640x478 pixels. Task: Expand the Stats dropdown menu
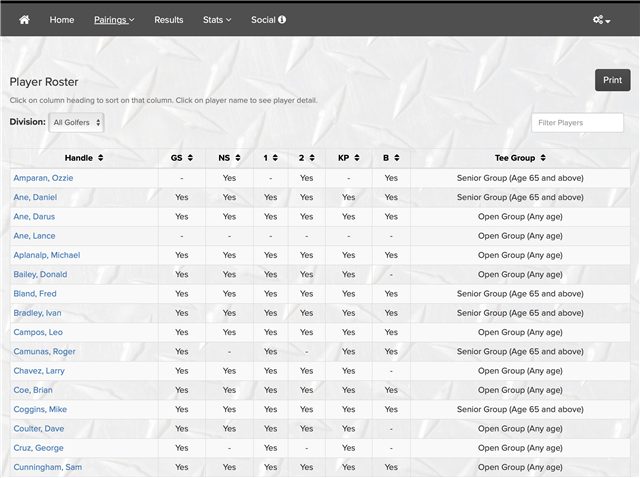[216, 19]
